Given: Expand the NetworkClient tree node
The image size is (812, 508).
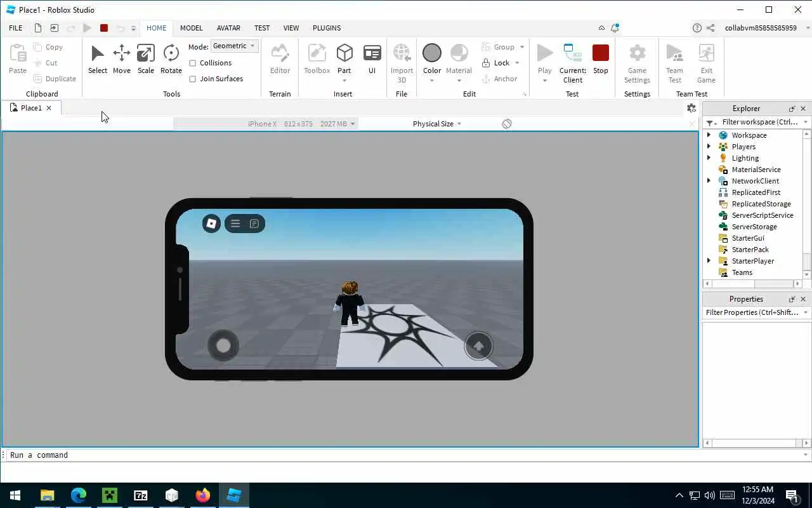Looking at the screenshot, I should coord(709,181).
